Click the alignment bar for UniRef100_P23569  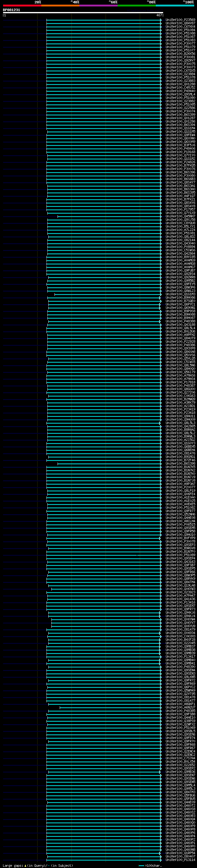104,20
